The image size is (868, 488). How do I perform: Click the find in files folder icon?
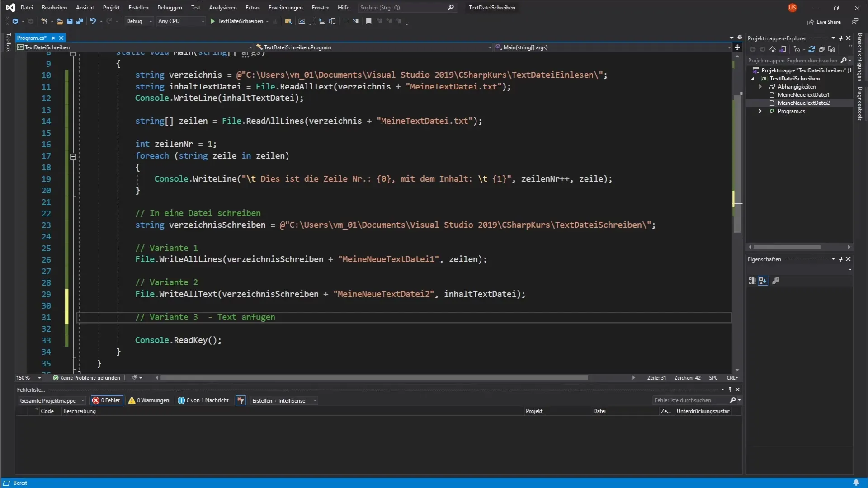pyautogui.click(x=288, y=21)
